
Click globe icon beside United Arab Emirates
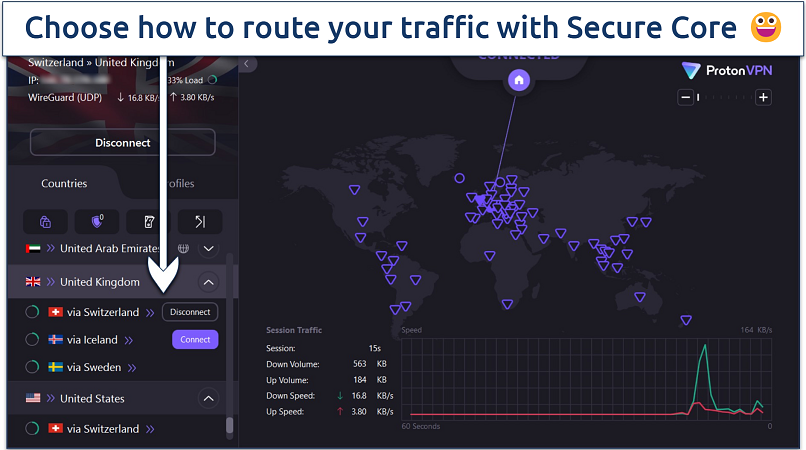tap(183, 248)
